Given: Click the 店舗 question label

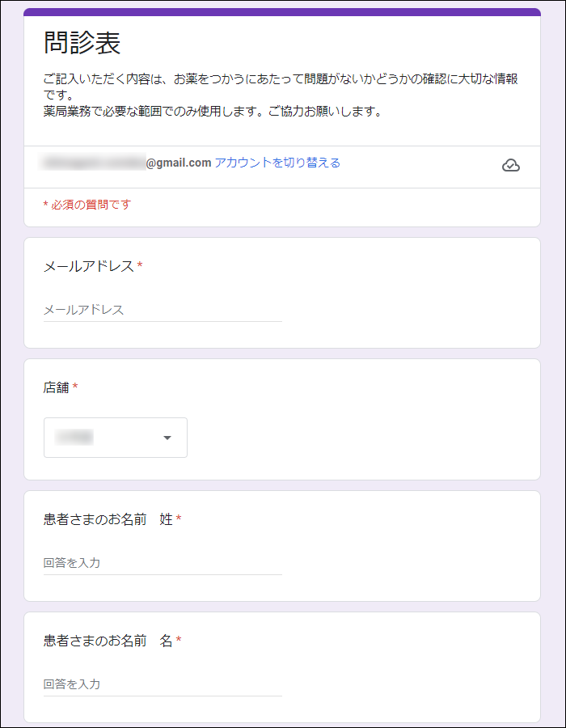Looking at the screenshot, I should click(x=56, y=387).
